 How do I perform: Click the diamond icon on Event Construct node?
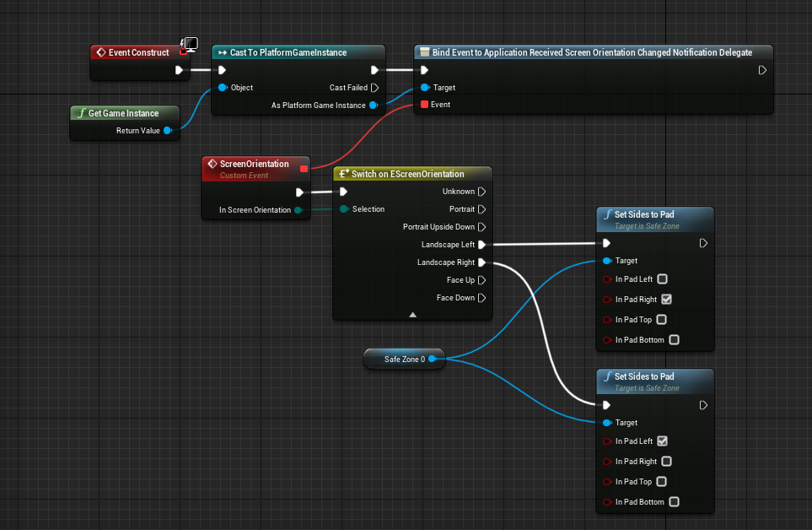102,52
